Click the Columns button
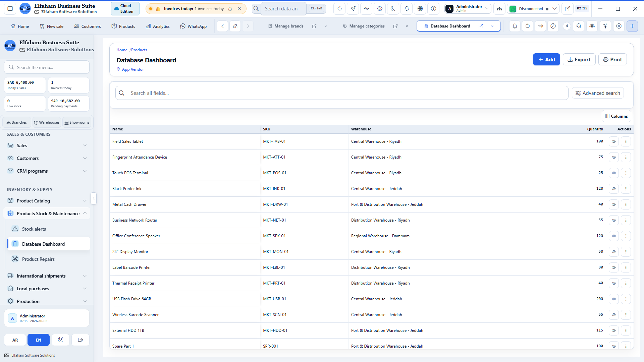Screen dimensions: 644x362 point(616,116)
